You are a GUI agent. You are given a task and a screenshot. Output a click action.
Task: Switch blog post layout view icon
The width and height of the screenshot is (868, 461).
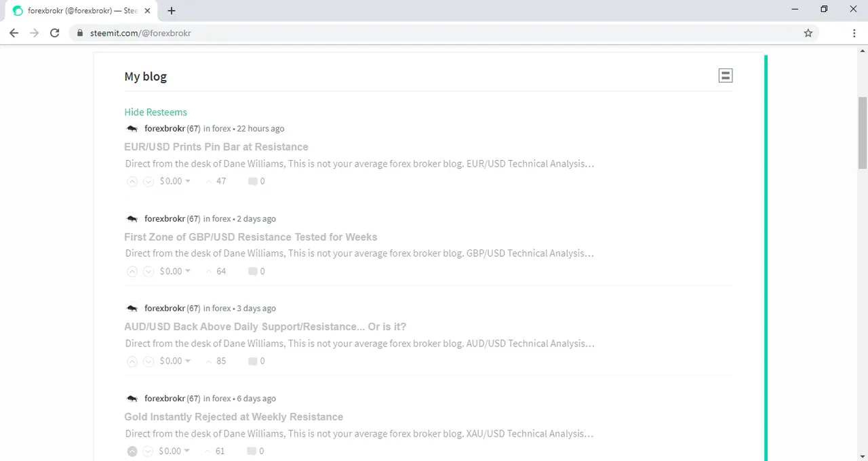click(x=726, y=76)
